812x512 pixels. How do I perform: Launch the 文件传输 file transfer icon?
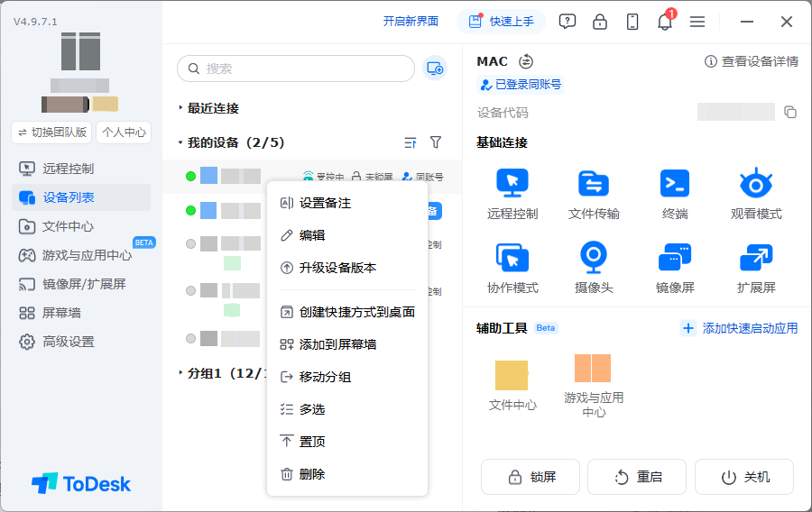point(594,183)
